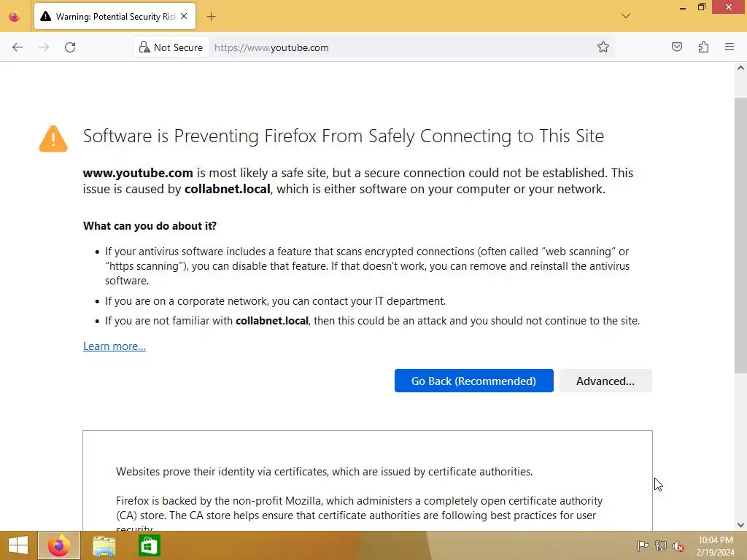The height and width of the screenshot is (560, 747).
Task: Open the Extensions puzzle icon
Action: 703,47
